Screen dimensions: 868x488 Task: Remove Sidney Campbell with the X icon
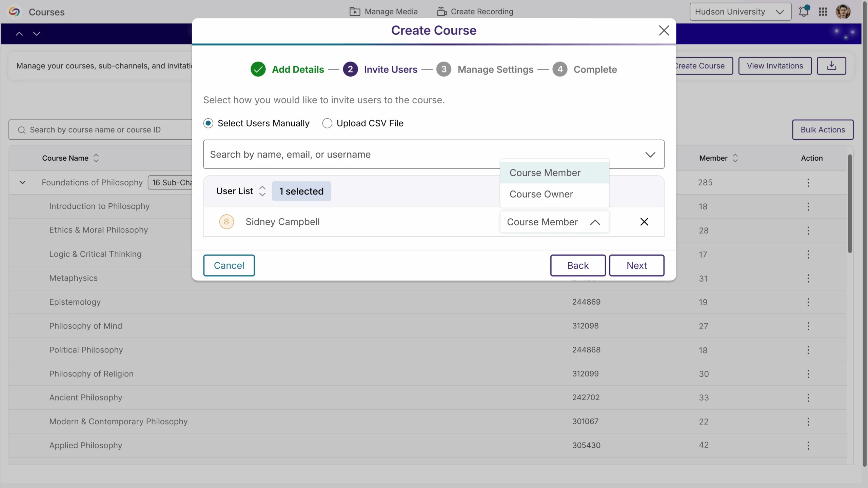(644, 222)
